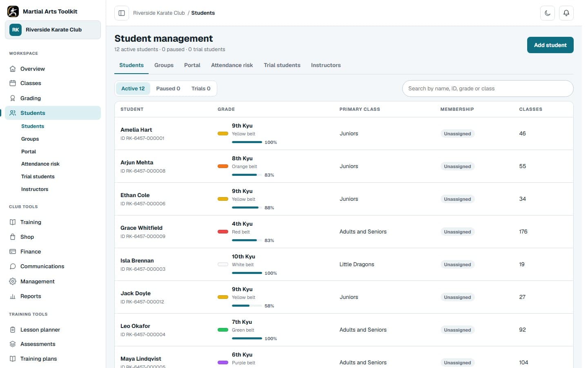Click Jack Doyle's 58% progress bar
Image resolution: width=588 pixels, height=368 pixels.
pyautogui.click(x=247, y=306)
